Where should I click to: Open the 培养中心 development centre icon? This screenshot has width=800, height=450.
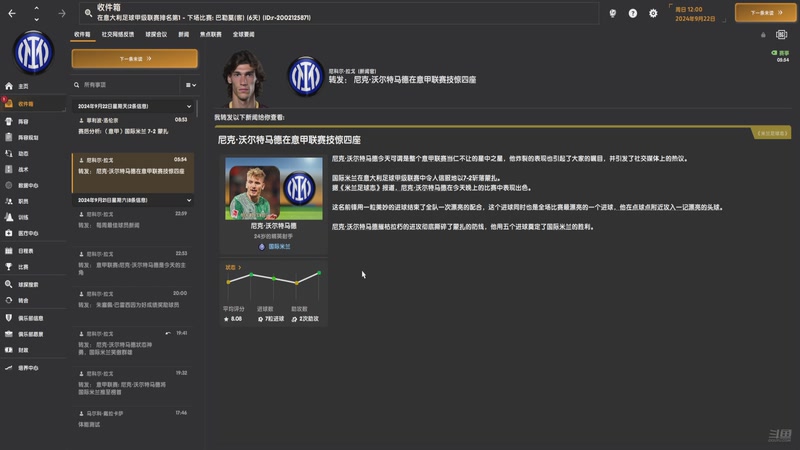9,367
